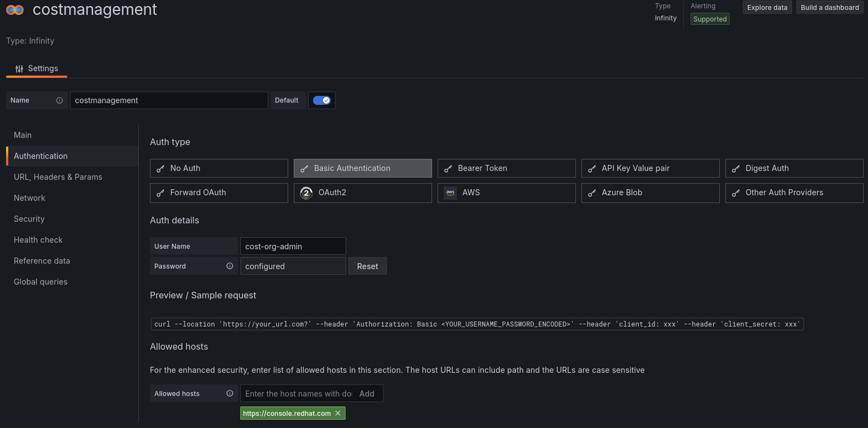868x428 pixels.
Task: Click the Settings tab sliders icon
Action: pos(19,68)
